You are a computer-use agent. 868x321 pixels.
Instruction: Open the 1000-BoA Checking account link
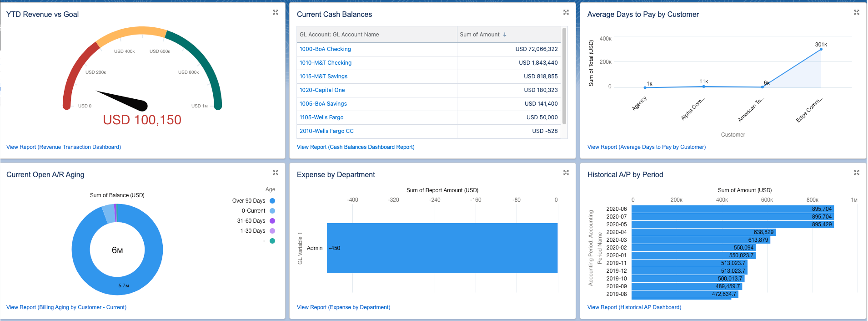pyautogui.click(x=325, y=49)
